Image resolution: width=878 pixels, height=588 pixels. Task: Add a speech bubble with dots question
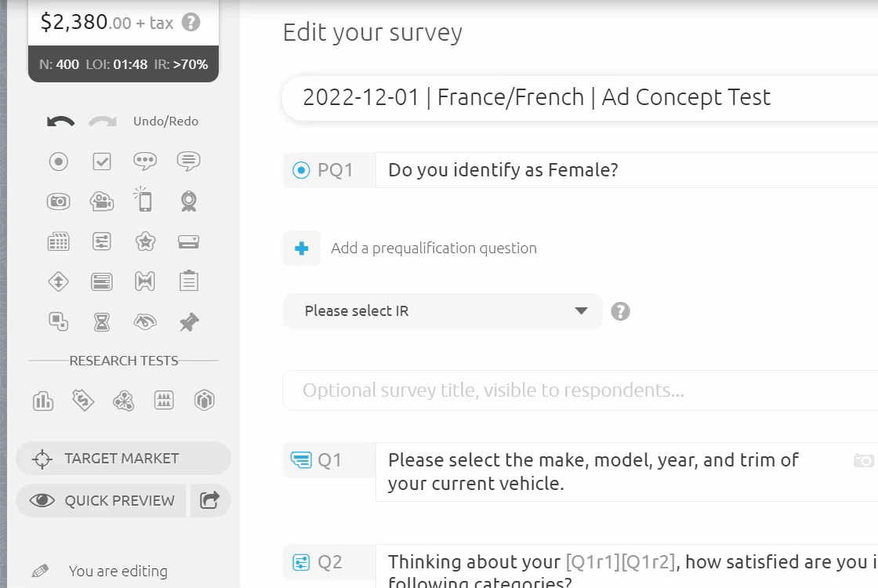145,162
